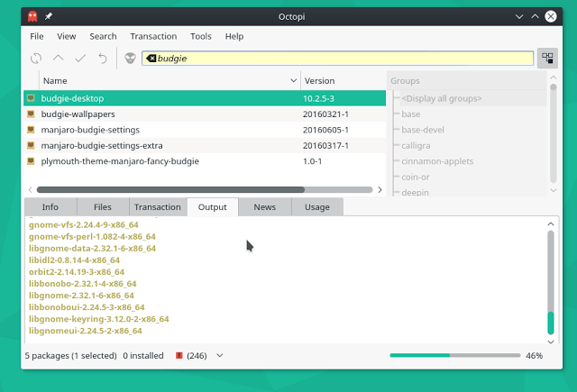Click the system upgrade arrow icon
The height and width of the screenshot is (392, 577).
[59, 59]
